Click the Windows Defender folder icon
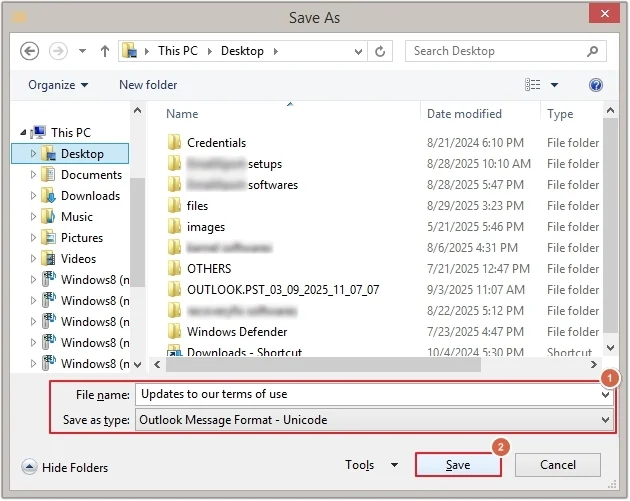Image resolution: width=630 pixels, height=501 pixels. [x=174, y=331]
